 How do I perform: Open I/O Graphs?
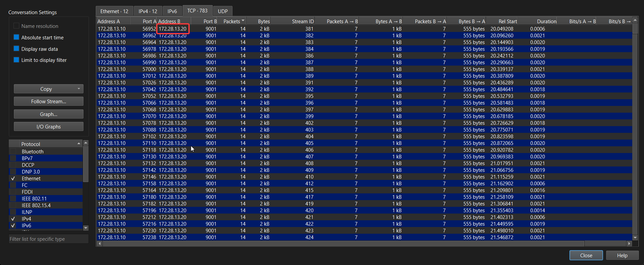click(49, 127)
